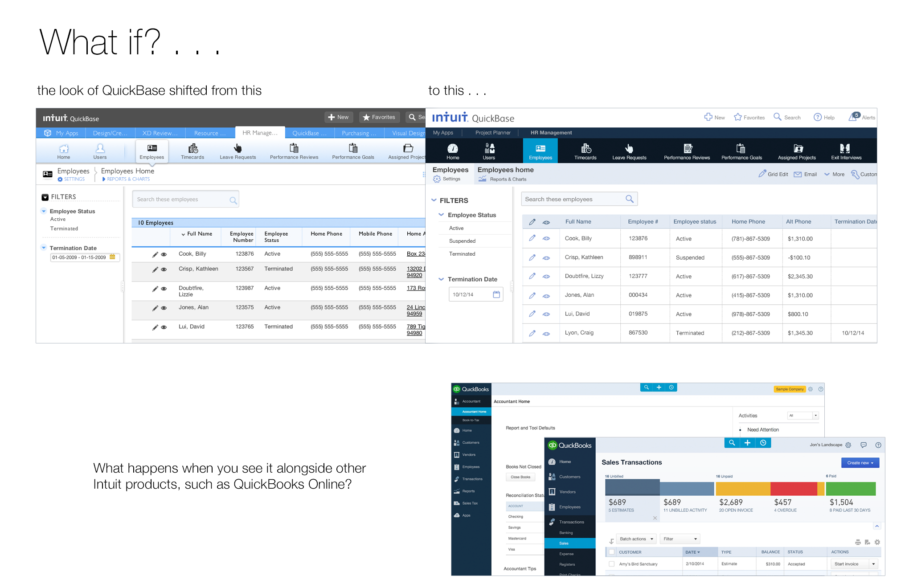Go to Home in the dark QuickBase toolbar
Image resolution: width=909 pixels, height=588 pixels.
coord(453,151)
